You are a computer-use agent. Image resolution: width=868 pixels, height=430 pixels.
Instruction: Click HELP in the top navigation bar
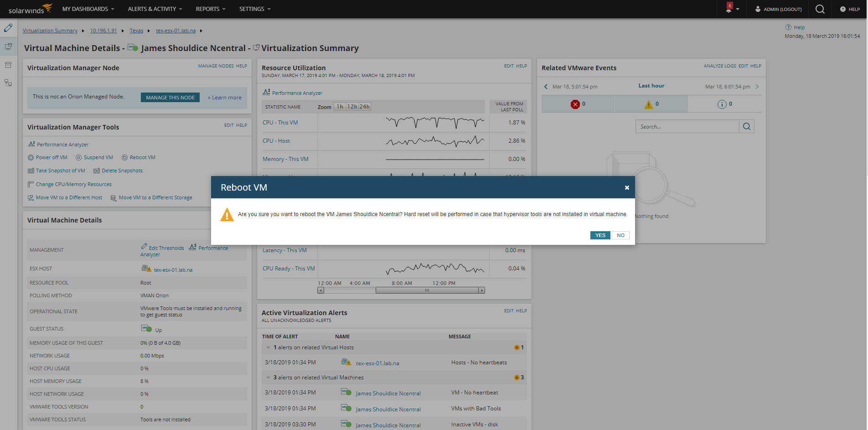click(850, 9)
